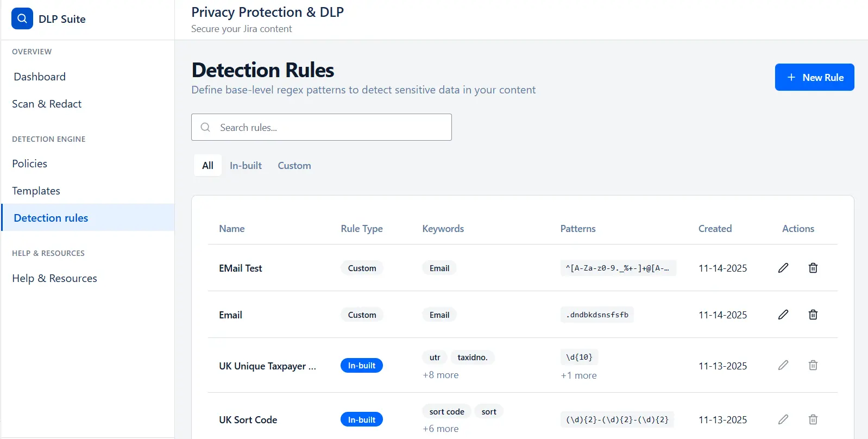Expand the +8 more keywords for UK Unique Taxpayer
868x439 pixels.
pyautogui.click(x=440, y=374)
